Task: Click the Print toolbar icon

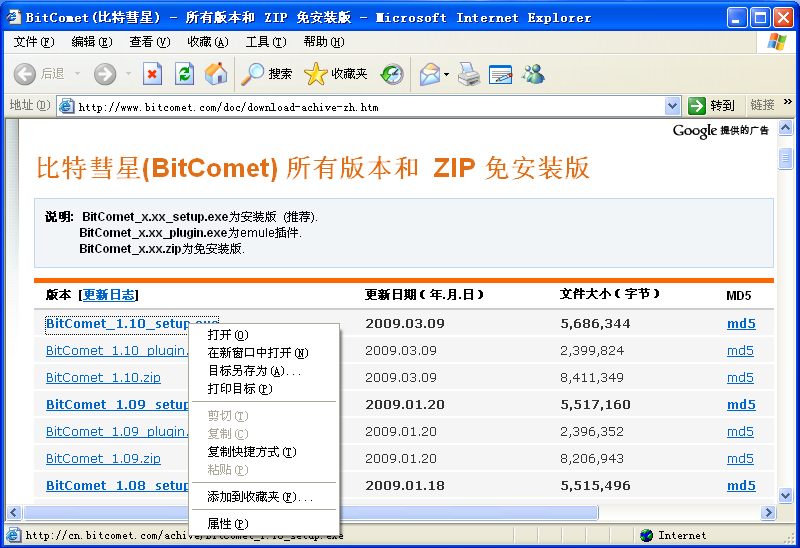Action: (x=468, y=74)
